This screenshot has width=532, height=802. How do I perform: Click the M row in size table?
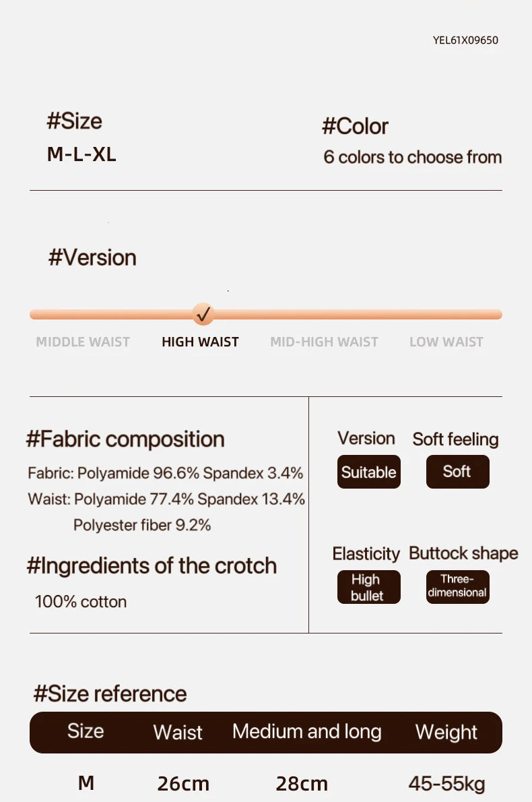266,783
